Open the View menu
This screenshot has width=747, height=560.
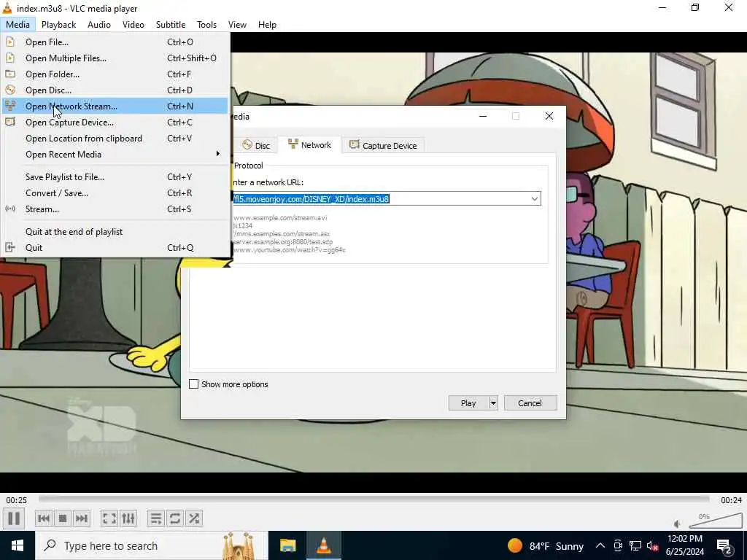(x=237, y=25)
